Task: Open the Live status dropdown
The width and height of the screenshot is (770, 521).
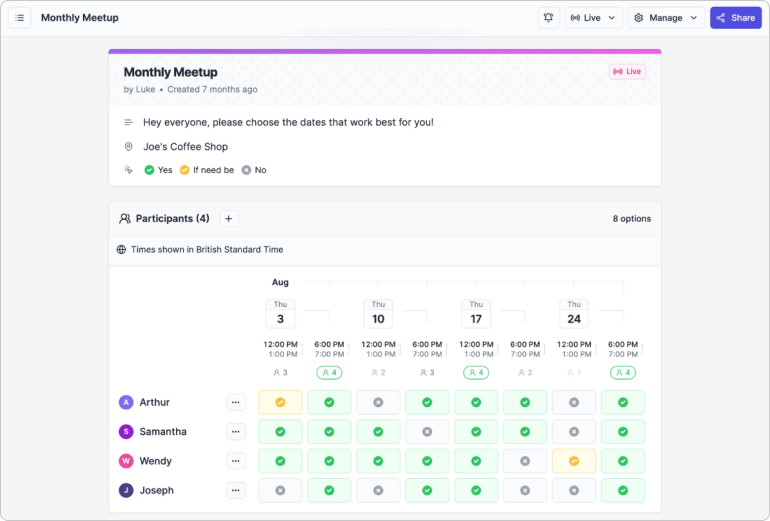Action: tap(594, 18)
